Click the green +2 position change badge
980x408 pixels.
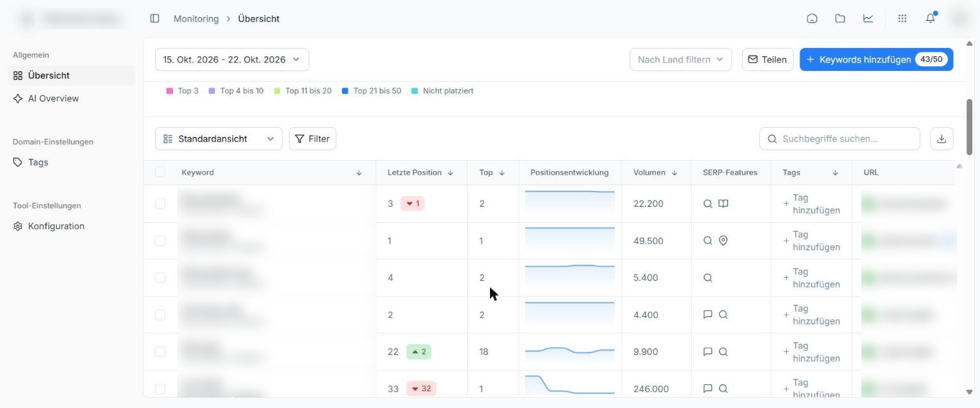pyautogui.click(x=419, y=352)
